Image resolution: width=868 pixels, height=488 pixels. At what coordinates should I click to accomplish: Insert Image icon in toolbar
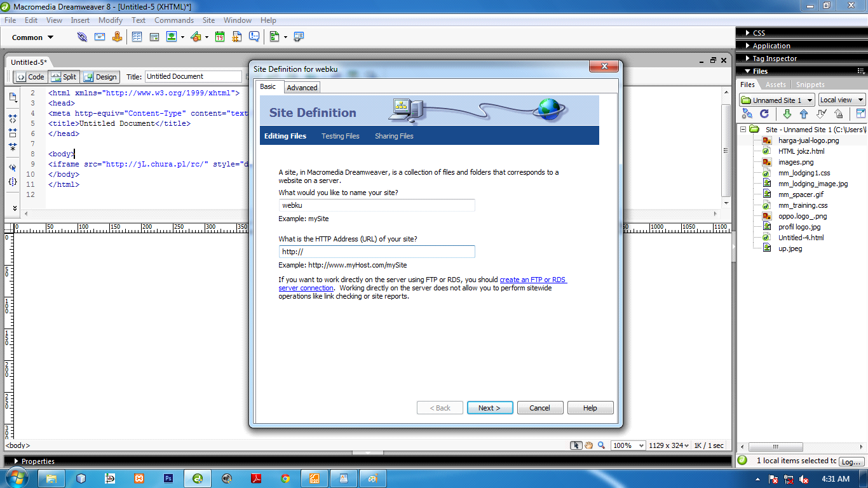point(172,37)
